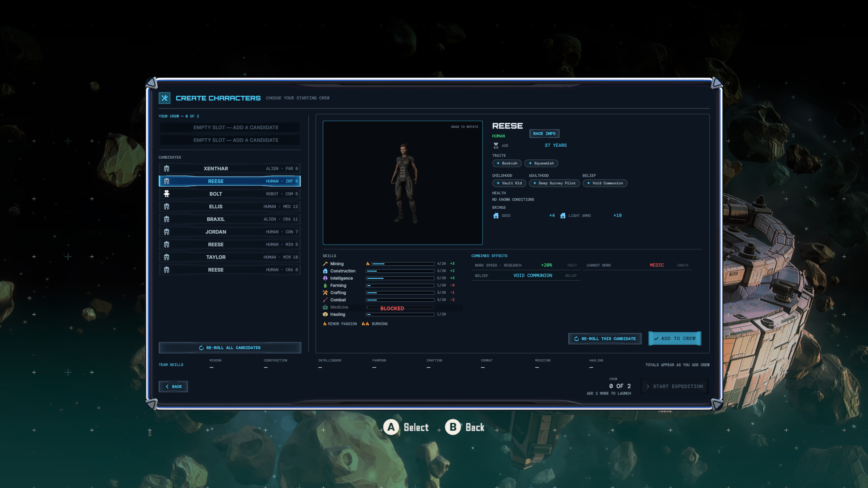The image size is (868, 488).
Task: Click the Intelligence skill progress bar
Action: (400, 278)
